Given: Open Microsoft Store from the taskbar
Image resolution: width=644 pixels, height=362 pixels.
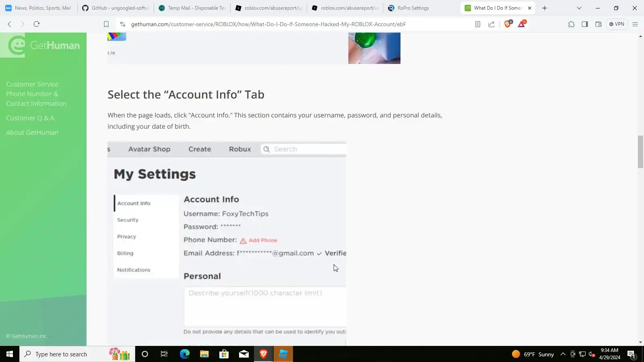Looking at the screenshot, I should pos(224,354).
